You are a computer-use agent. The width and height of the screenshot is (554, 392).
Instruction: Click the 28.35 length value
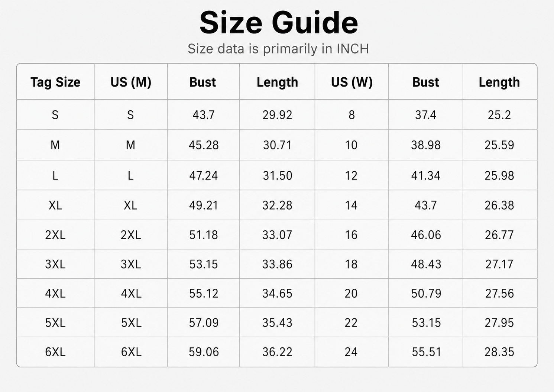[499, 352]
